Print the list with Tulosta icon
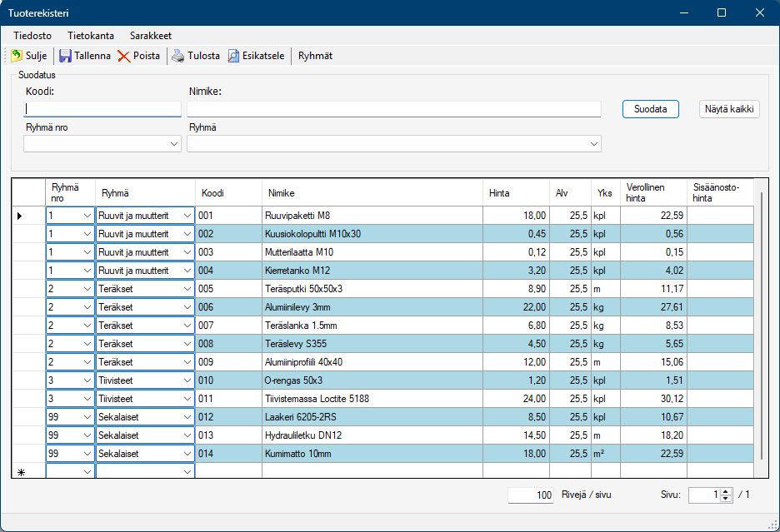Image resolution: width=780 pixels, height=532 pixels. [178, 56]
